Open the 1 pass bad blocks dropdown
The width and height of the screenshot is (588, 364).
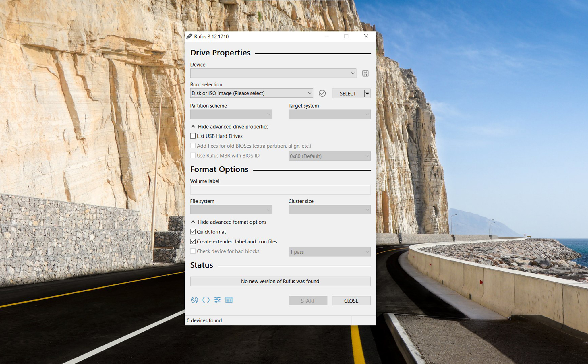[x=330, y=252]
